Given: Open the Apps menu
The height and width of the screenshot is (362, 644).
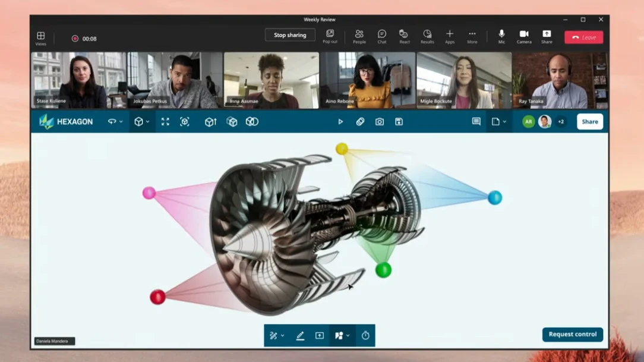Looking at the screenshot, I should 450,36.
